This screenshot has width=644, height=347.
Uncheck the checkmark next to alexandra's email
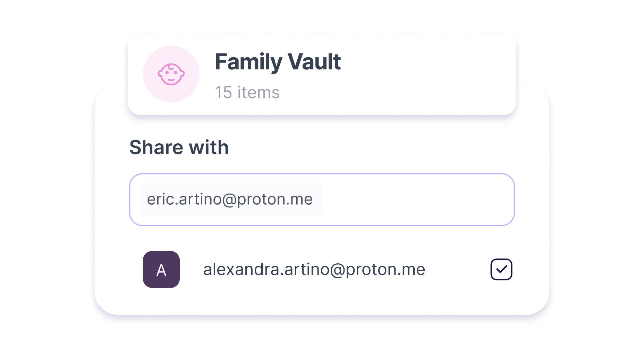[501, 269]
